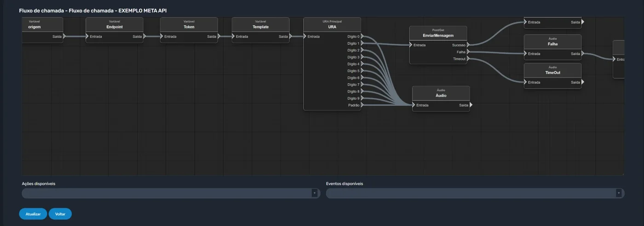Click the Entrada port of Falha audio node

click(x=526, y=54)
